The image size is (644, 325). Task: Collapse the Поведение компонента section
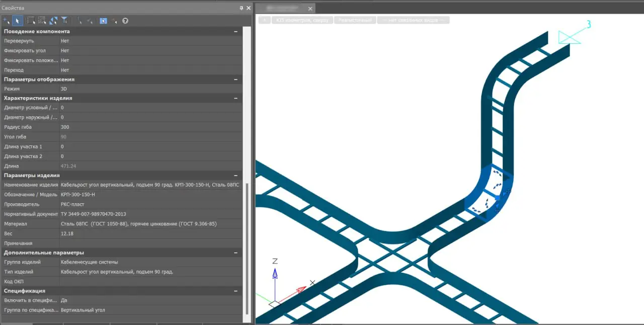pyautogui.click(x=235, y=31)
